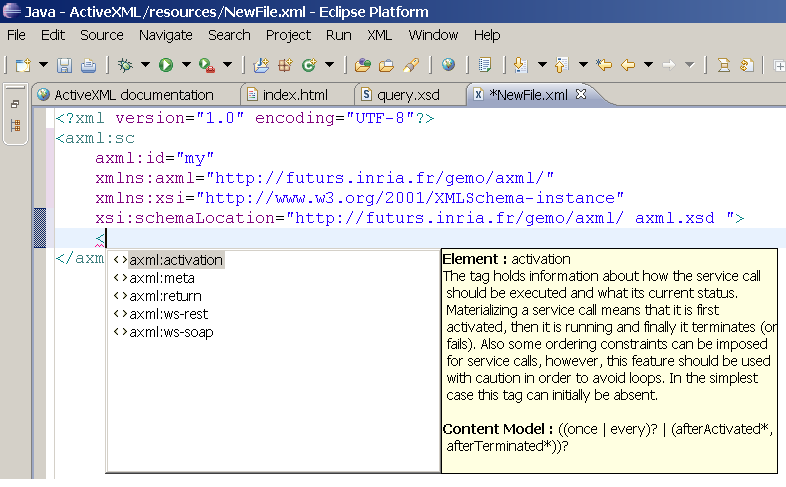
Task: Open the Help menu
Action: 487,35
